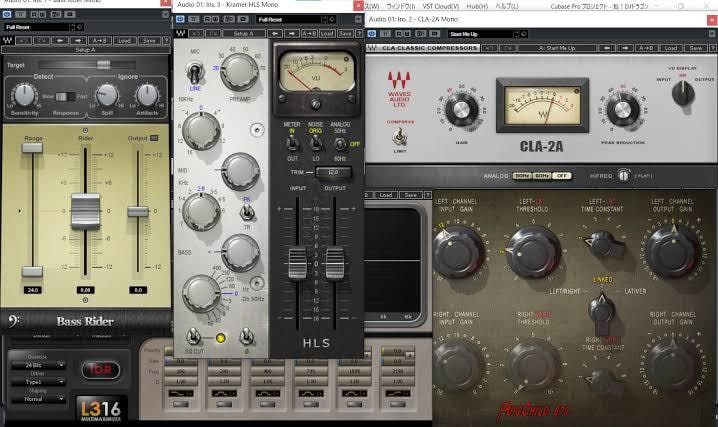This screenshot has width=718, height=427.
Task: Click Save button in PuigChild toolbar
Action: pyautogui.click(x=410, y=195)
